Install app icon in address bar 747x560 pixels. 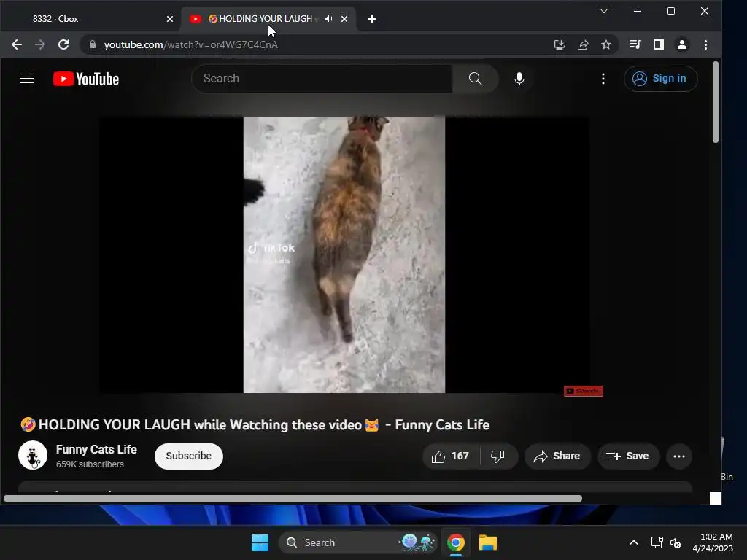coord(560,44)
